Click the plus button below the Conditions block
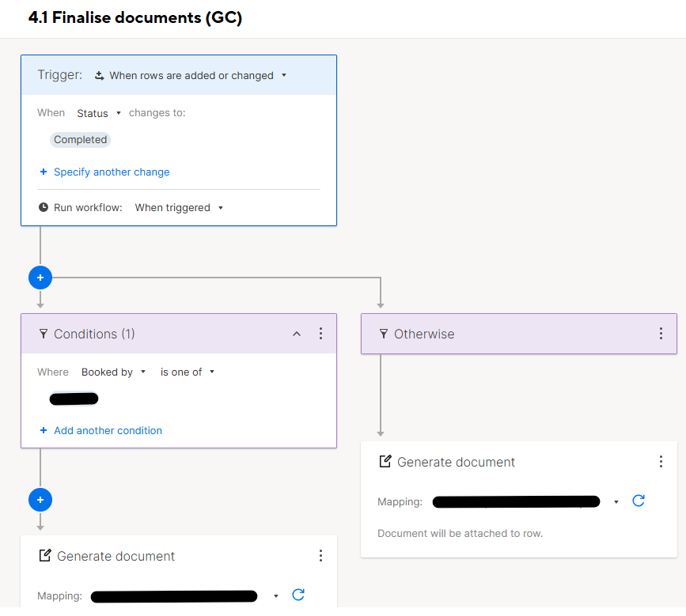The height and width of the screenshot is (616, 686). tap(40, 500)
